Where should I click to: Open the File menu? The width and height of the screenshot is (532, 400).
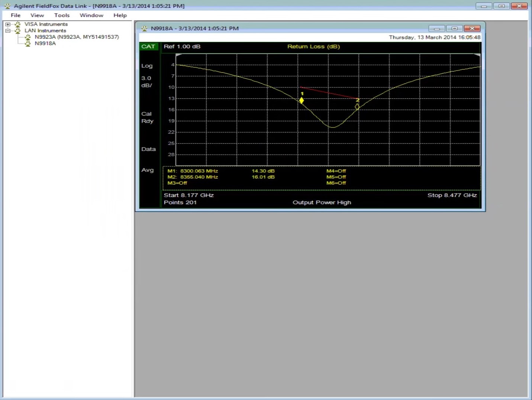[16, 15]
